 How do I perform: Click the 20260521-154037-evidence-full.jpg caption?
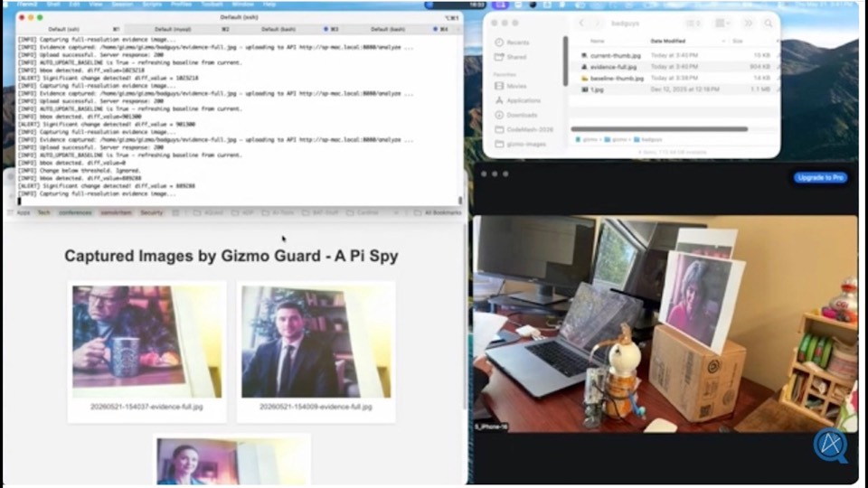coord(146,407)
